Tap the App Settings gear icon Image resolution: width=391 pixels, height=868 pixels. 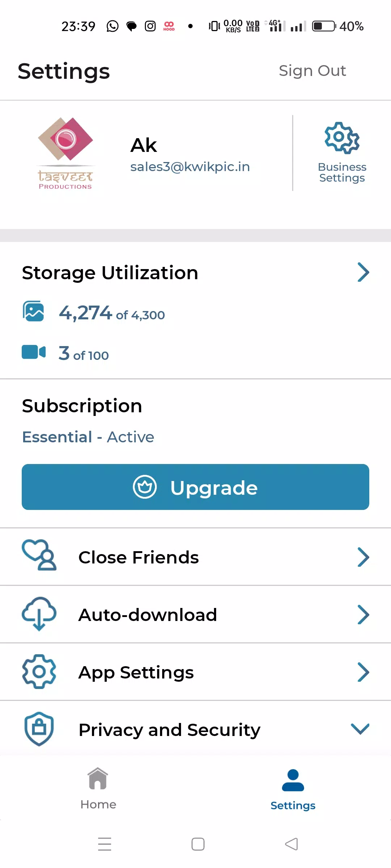[39, 671]
